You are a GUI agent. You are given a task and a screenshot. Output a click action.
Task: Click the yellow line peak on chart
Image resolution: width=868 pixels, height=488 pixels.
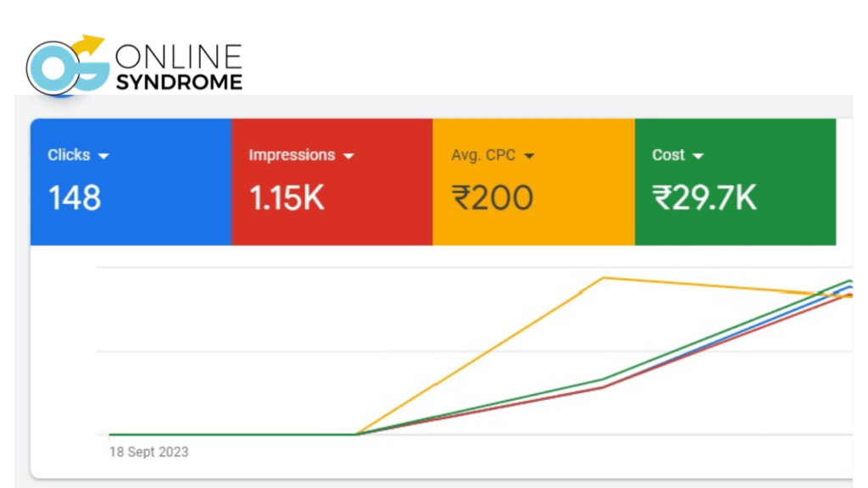[x=604, y=278]
